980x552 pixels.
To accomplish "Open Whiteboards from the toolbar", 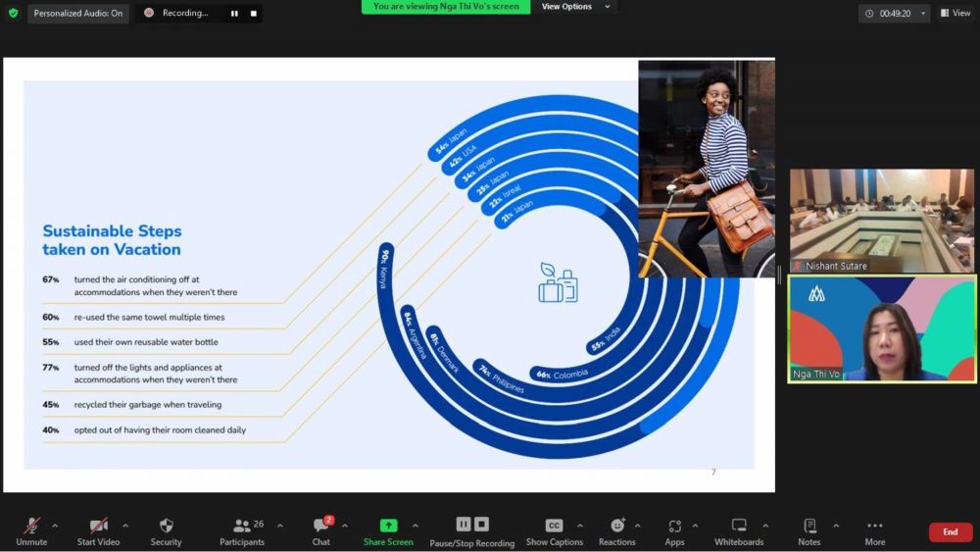I will point(739,526).
